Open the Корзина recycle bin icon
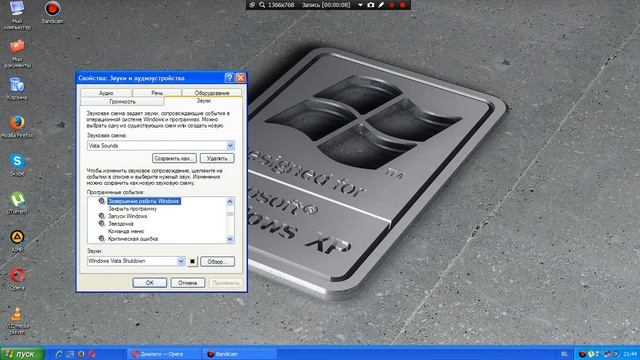 (17, 89)
